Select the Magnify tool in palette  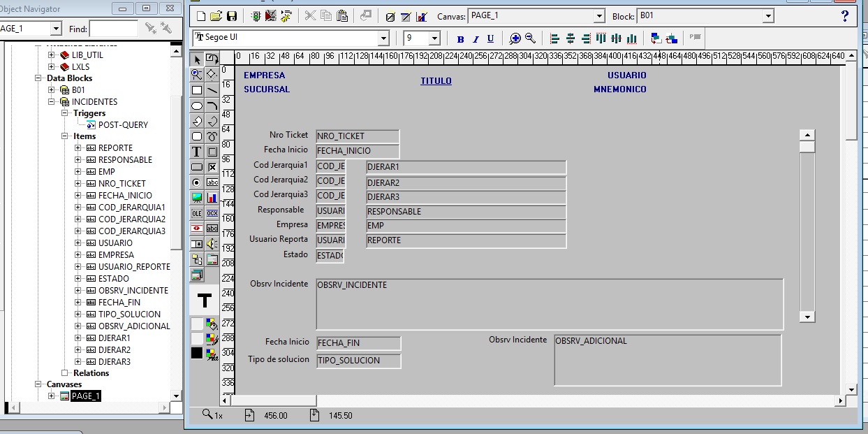tap(197, 74)
